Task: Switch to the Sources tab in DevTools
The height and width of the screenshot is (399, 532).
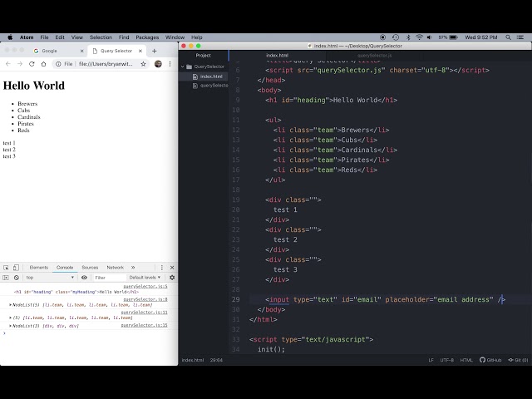Action: tap(90, 268)
